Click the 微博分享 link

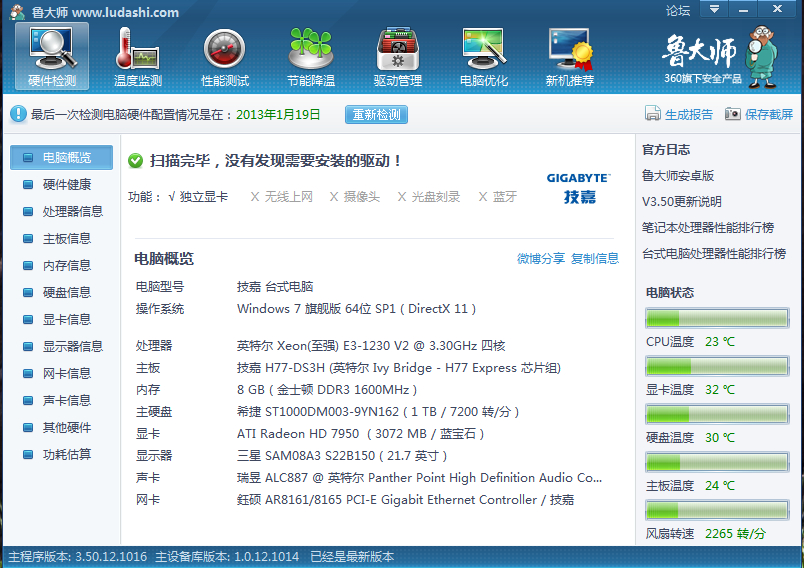coord(540,258)
